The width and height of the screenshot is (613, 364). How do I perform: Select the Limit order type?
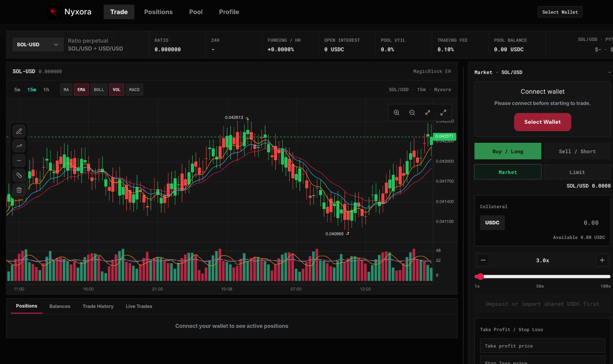point(577,172)
